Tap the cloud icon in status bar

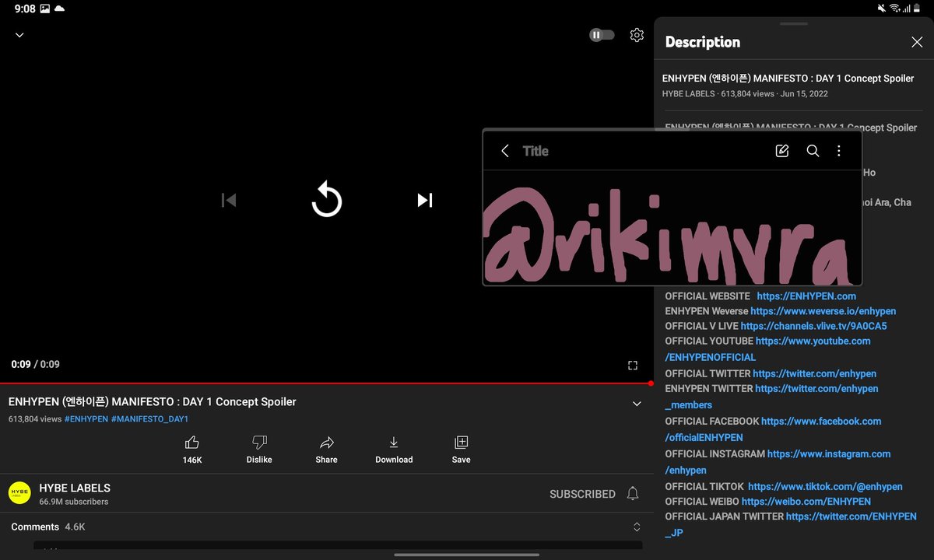pyautogui.click(x=60, y=9)
